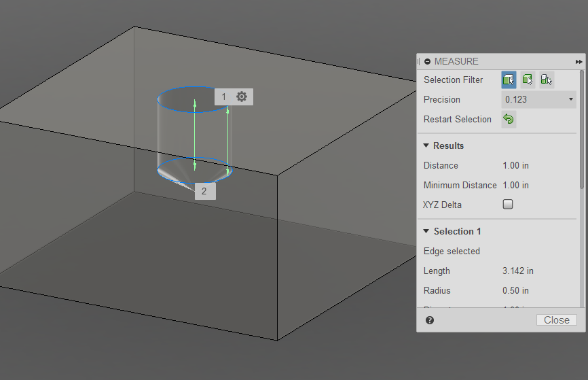
Task: Click the Distance value 1.00 in
Action: (515, 166)
